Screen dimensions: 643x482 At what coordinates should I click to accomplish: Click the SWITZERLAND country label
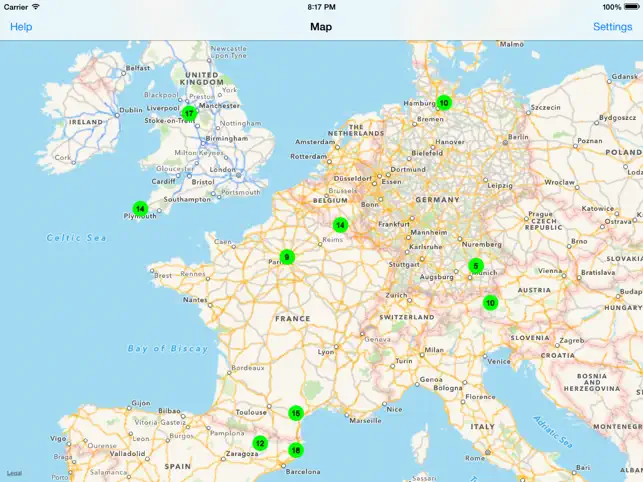(407, 317)
